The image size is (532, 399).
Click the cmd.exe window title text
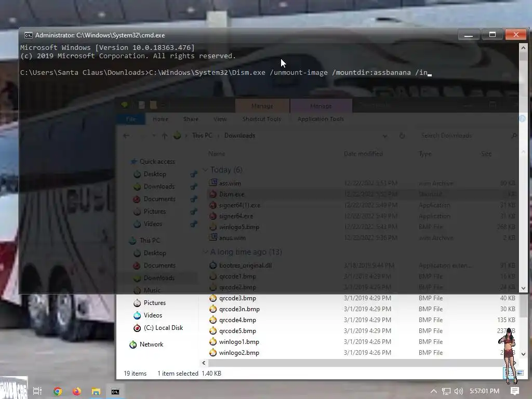click(100, 35)
